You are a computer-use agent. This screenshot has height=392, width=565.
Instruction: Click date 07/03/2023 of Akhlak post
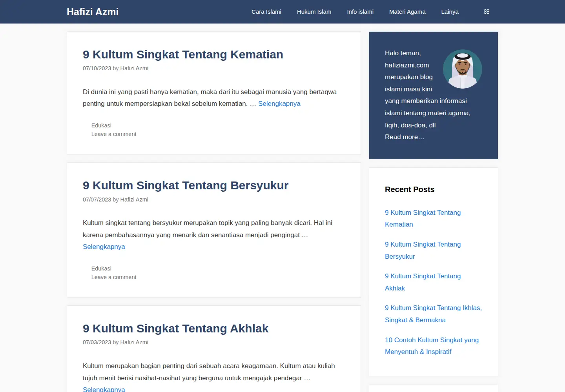pos(97,342)
